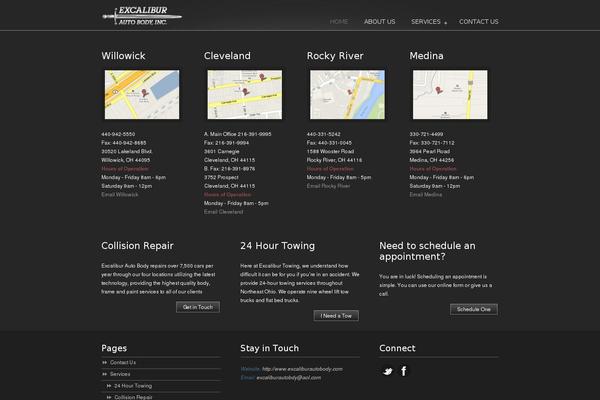Click the Collision Repair section heading
This screenshot has width=600, height=400.
click(x=137, y=246)
